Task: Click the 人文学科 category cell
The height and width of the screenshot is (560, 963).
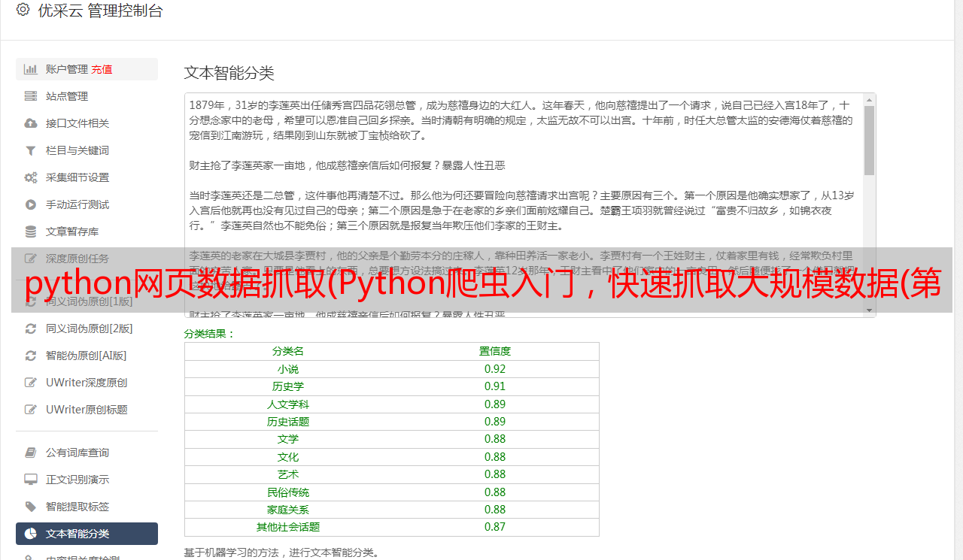Action: pos(288,404)
